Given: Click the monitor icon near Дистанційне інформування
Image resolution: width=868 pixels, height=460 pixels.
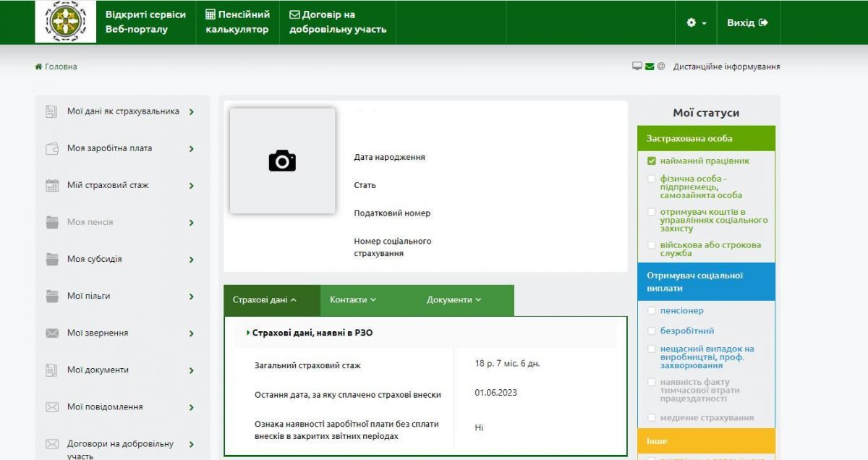Looking at the screenshot, I should 637,67.
